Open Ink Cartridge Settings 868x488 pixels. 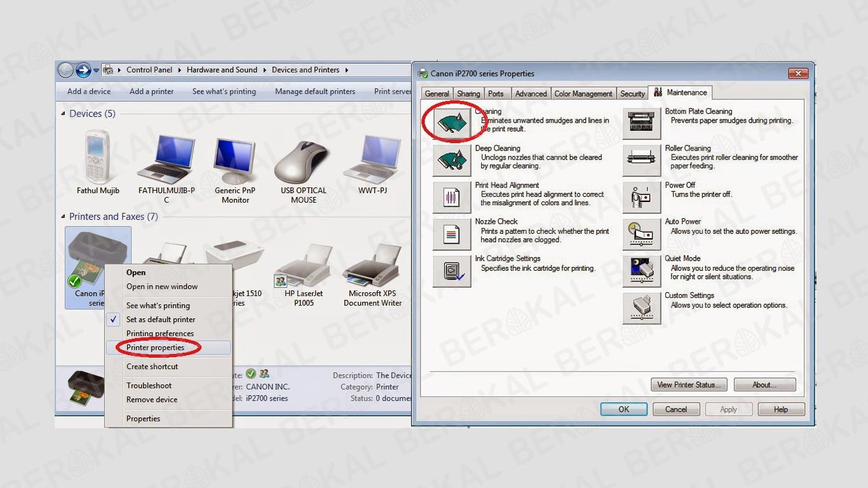[452, 271]
